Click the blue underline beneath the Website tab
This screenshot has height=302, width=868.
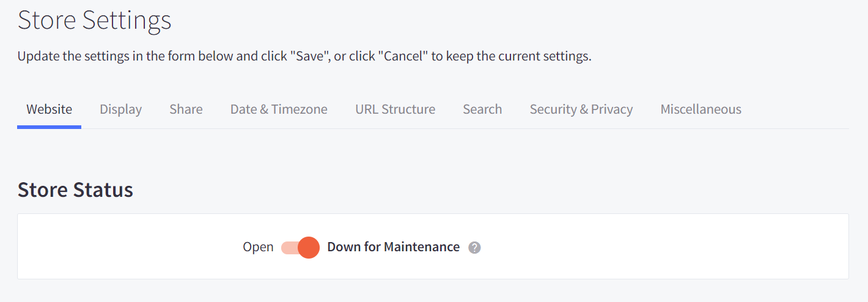click(49, 127)
